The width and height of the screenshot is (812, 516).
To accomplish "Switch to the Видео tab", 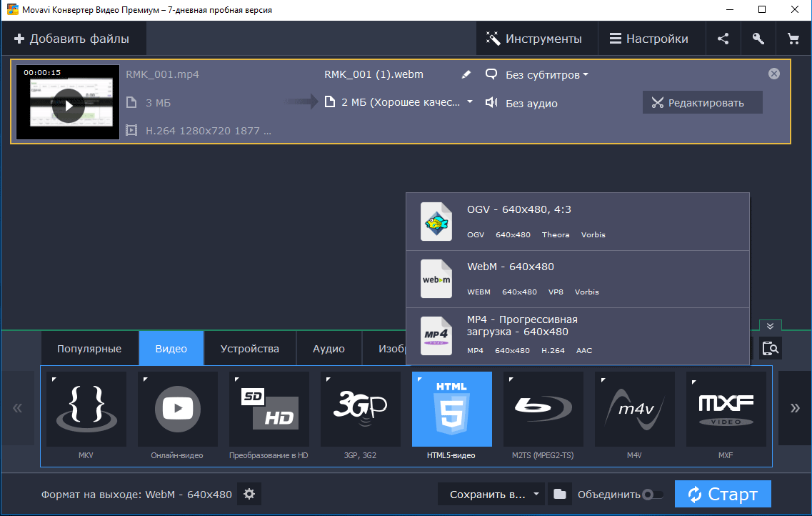I will click(171, 349).
